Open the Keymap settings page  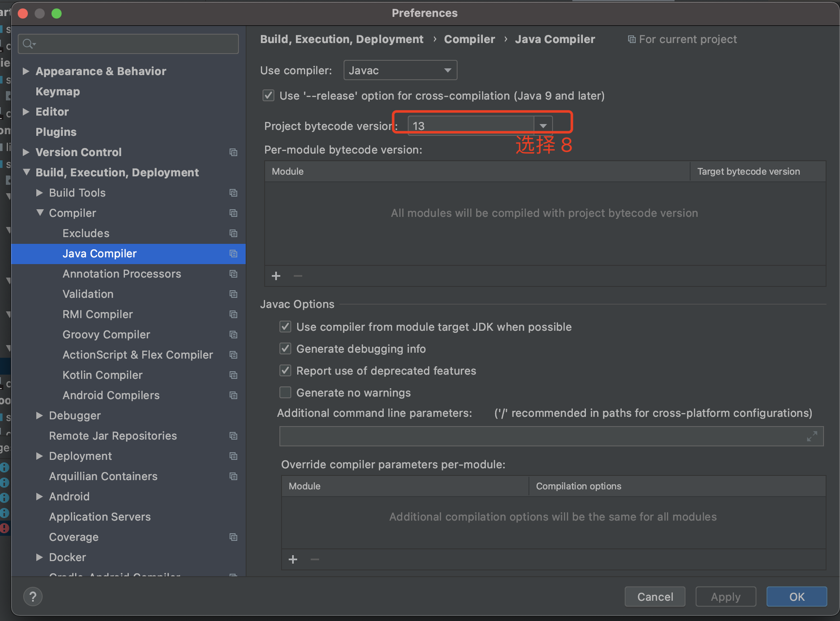coord(58,92)
